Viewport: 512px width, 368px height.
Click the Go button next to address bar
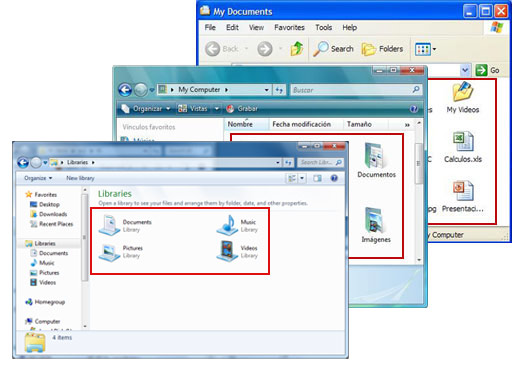487,70
